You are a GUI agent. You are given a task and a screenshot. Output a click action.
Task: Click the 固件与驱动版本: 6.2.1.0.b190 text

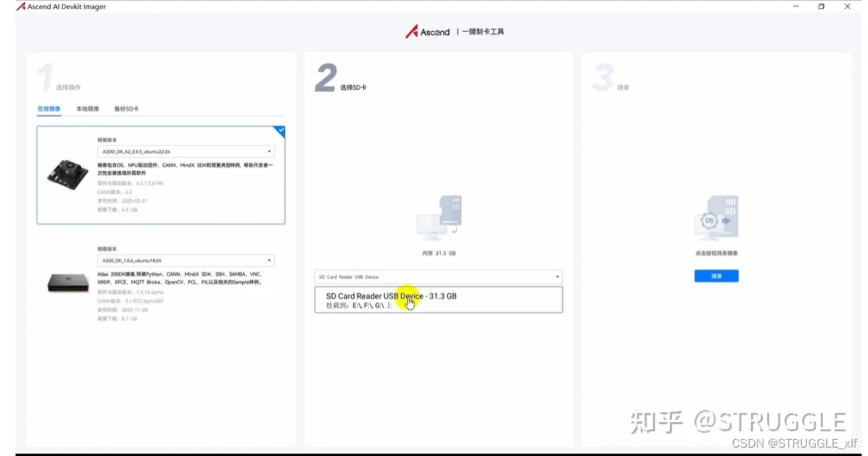point(130,183)
